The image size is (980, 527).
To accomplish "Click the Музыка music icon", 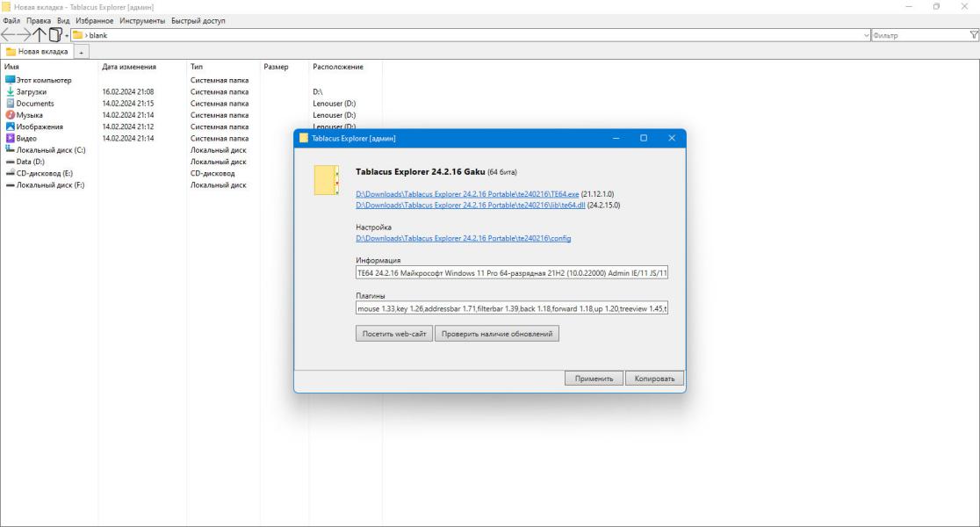I will pyautogui.click(x=10, y=115).
